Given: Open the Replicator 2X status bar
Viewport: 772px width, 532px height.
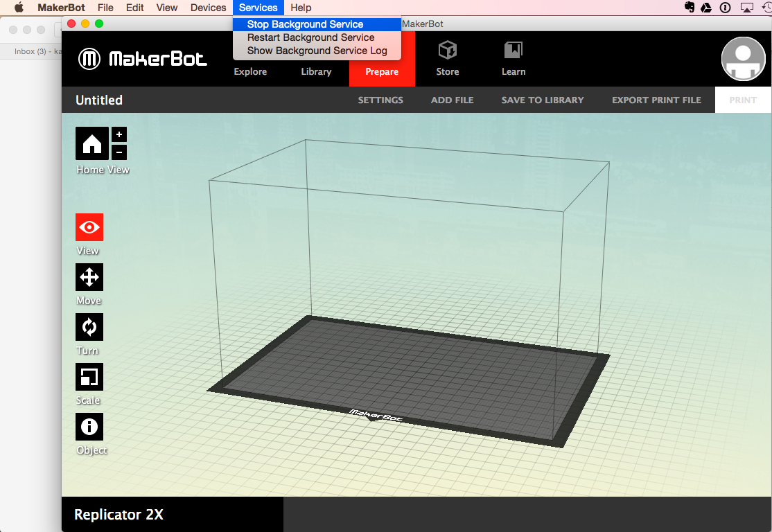Looking at the screenshot, I should coord(172,515).
